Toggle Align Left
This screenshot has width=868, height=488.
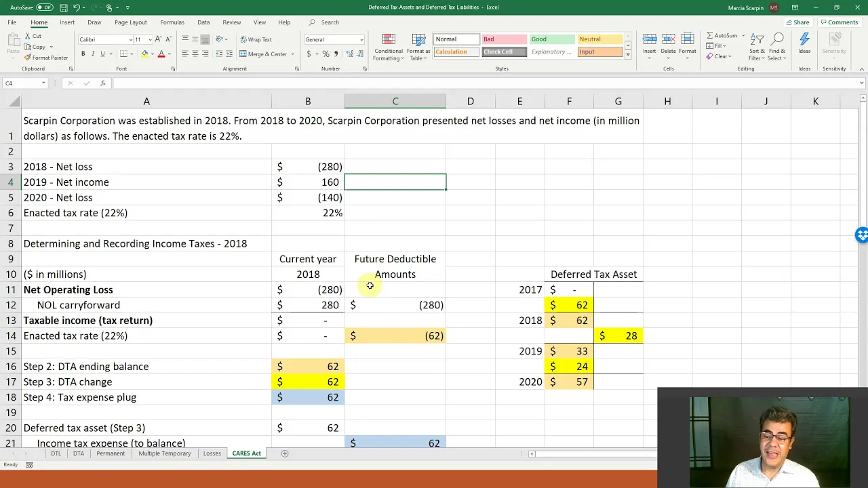185,54
